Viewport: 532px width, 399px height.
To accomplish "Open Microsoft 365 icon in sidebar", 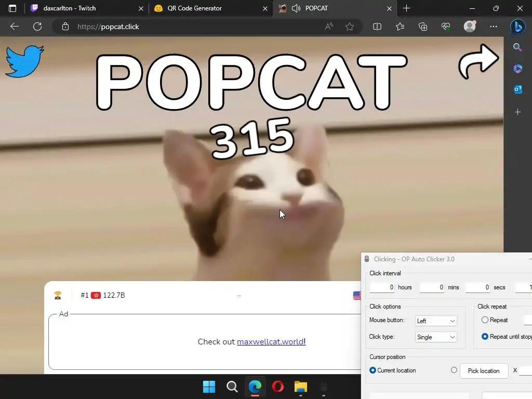I will (517, 69).
